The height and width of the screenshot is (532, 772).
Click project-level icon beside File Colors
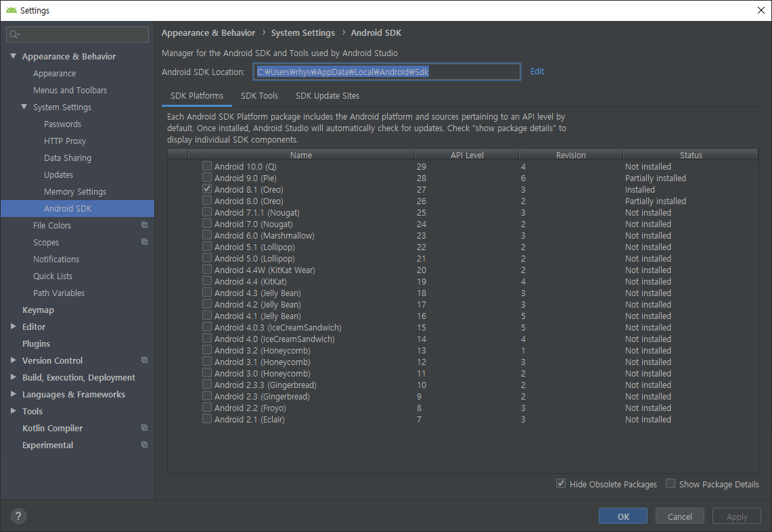pyautogui.click(x=144, y=225)
